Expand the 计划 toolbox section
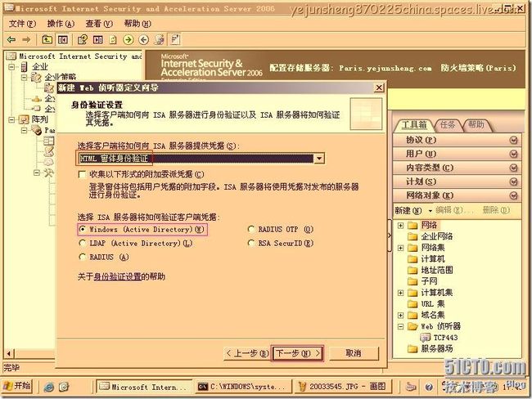The image size is (532, 399). pyautogui.click(x=514, y=182)
